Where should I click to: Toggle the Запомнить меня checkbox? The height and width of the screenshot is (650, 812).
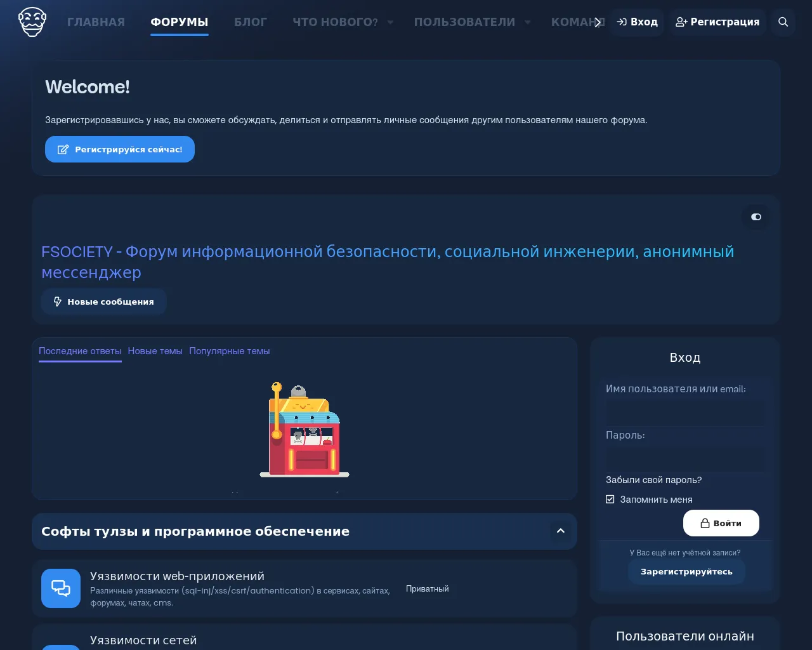pyautogui.click(x=610, y=500)
